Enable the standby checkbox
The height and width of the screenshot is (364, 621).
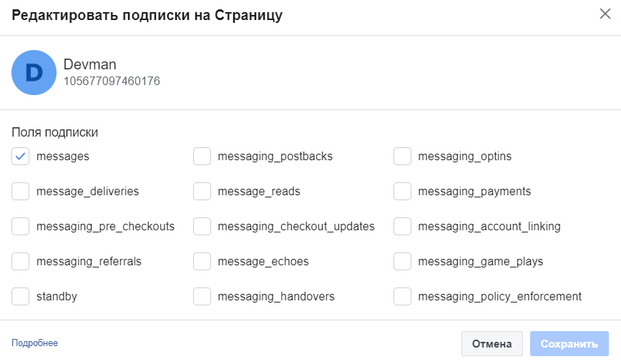[21, 296]
